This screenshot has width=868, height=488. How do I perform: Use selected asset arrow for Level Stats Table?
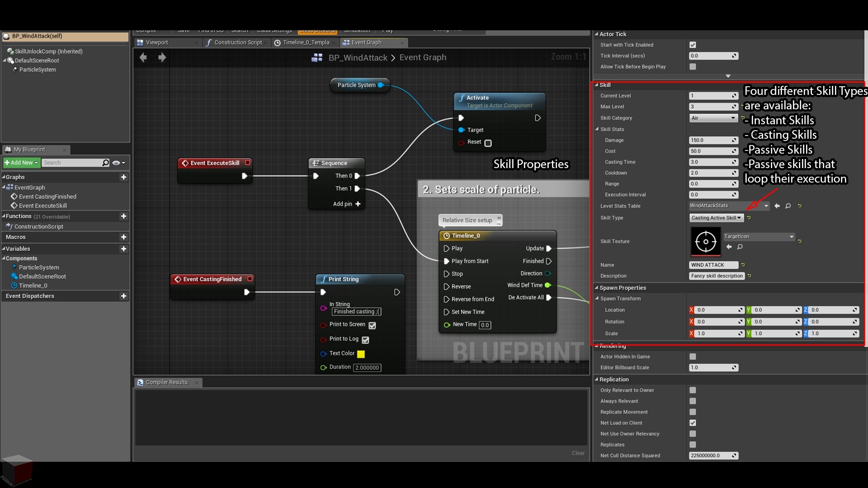click(x=777, y=206)
